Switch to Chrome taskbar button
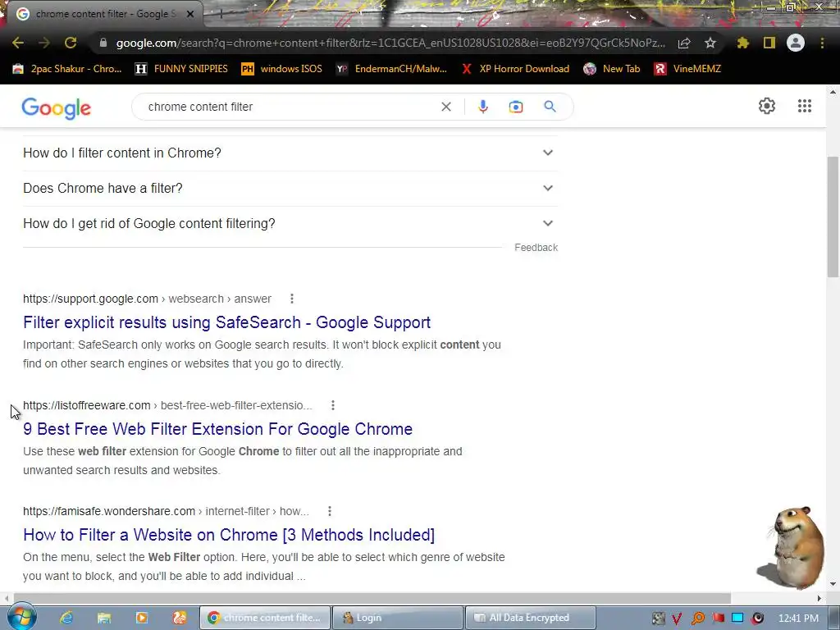Image resolution: width=840 pixels, height=630 pixels. pyautogui.click(x=265, y=618)
